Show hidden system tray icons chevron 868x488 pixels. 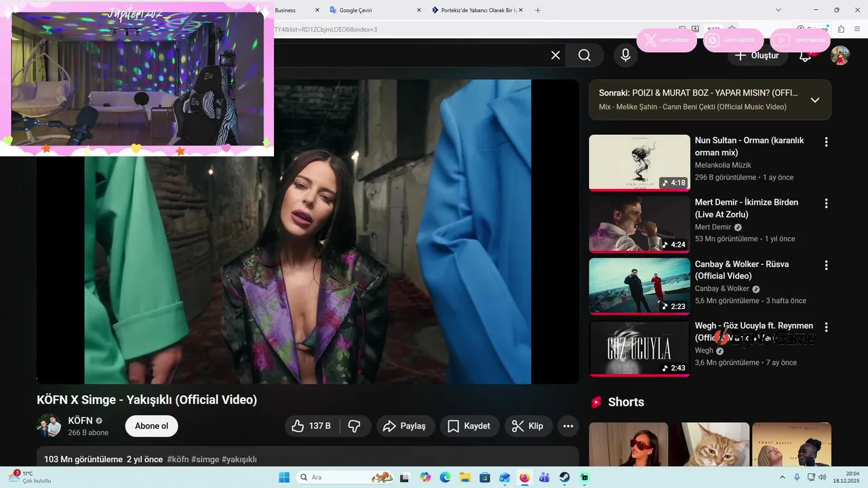[783, 477]
